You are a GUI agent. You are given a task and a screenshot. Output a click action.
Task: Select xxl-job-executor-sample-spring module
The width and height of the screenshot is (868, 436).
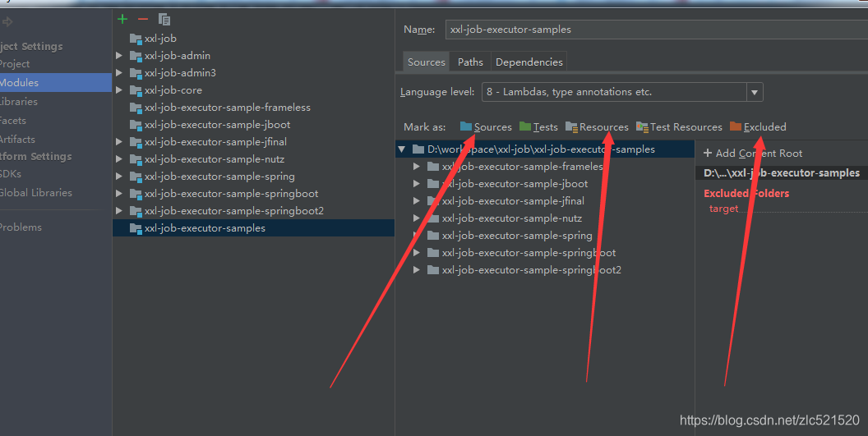coord(219,176)
